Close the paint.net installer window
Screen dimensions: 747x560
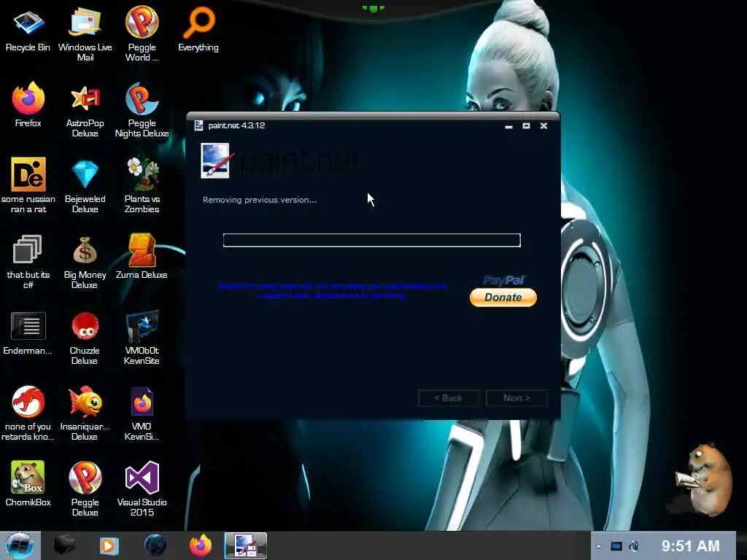tap(543, 125)
